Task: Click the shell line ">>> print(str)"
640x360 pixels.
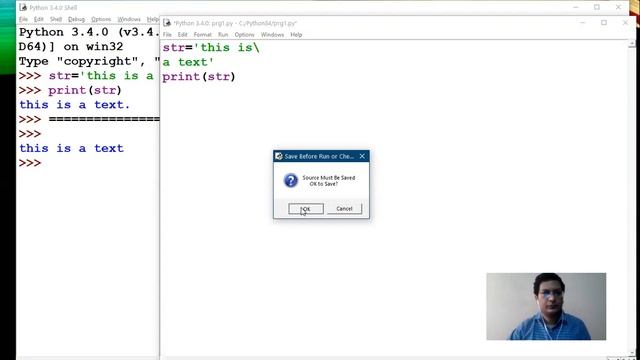Action: click(x=70, y=91)
